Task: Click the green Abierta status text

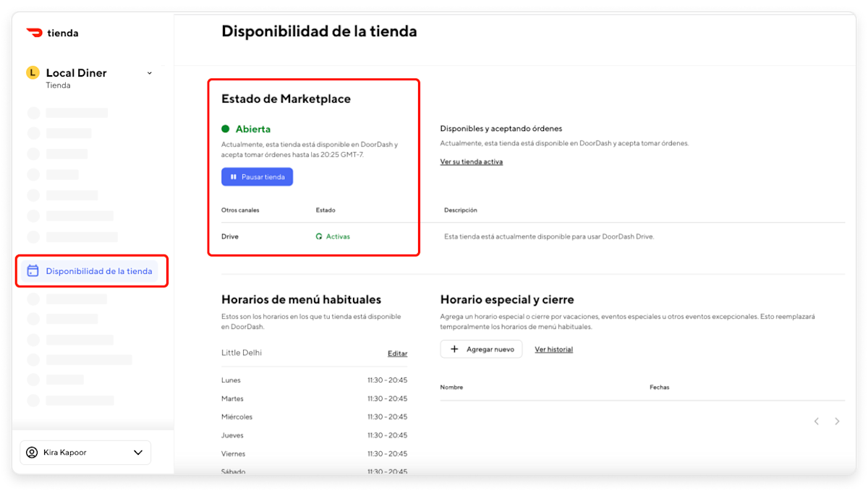Action: (253, 129)
